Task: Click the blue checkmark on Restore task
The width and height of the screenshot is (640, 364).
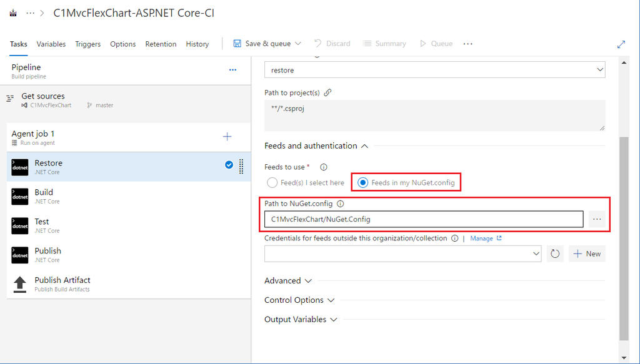Action: click(229, 165)
